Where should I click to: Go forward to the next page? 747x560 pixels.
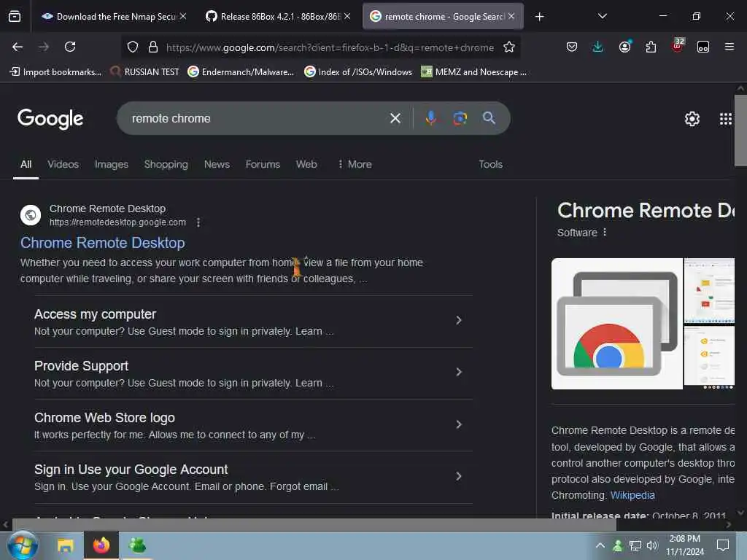44,47
